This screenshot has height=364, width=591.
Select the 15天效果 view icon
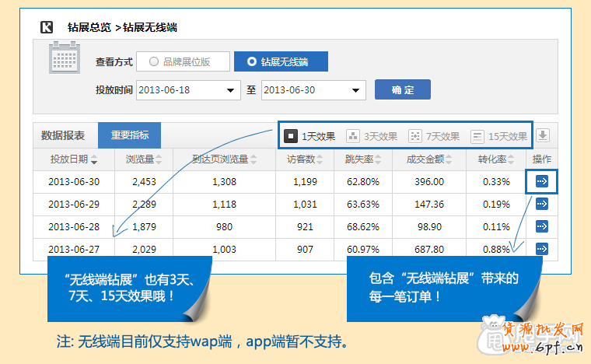point(477,136)
